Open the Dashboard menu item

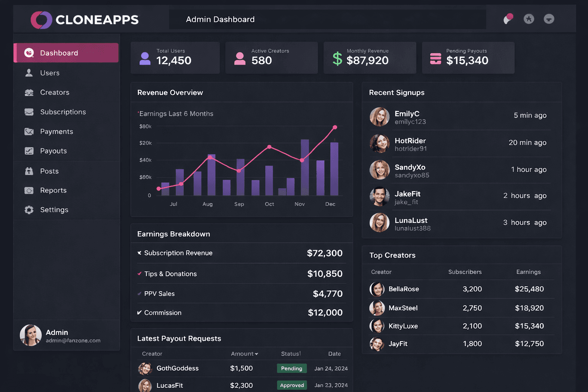coord(66,53)
